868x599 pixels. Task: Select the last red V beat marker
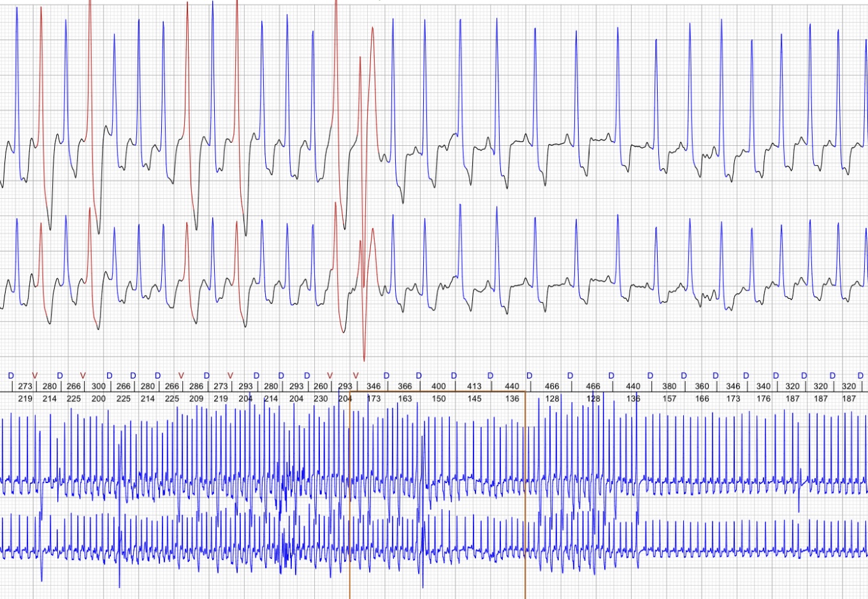[356, 375]
